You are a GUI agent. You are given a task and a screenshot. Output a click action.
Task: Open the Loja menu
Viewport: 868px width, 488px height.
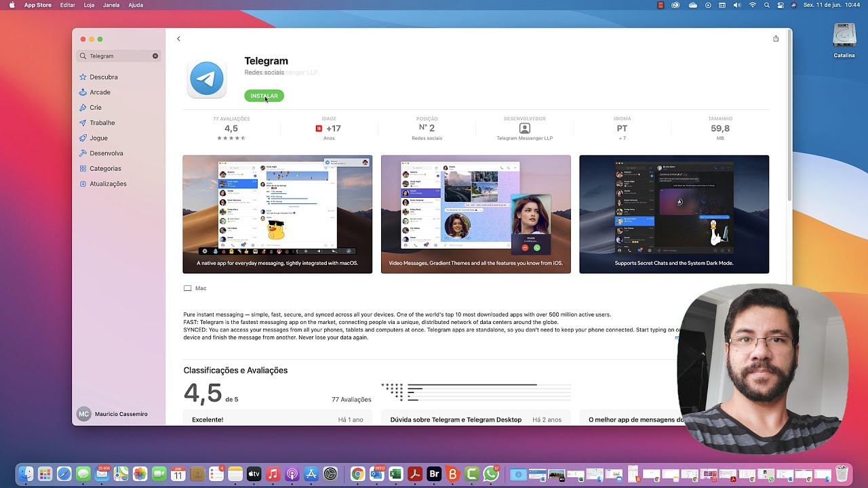tap(89, 5)
